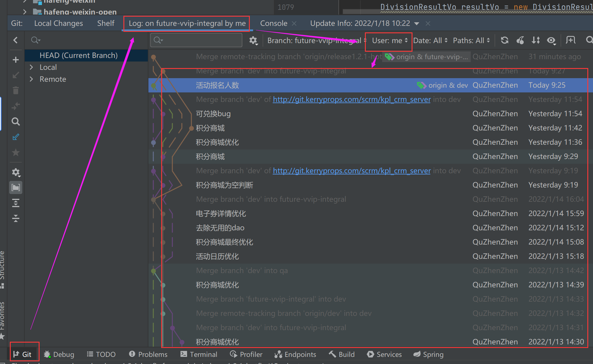Mark the branch as favorite with the star icon

(x=16, y=152)
